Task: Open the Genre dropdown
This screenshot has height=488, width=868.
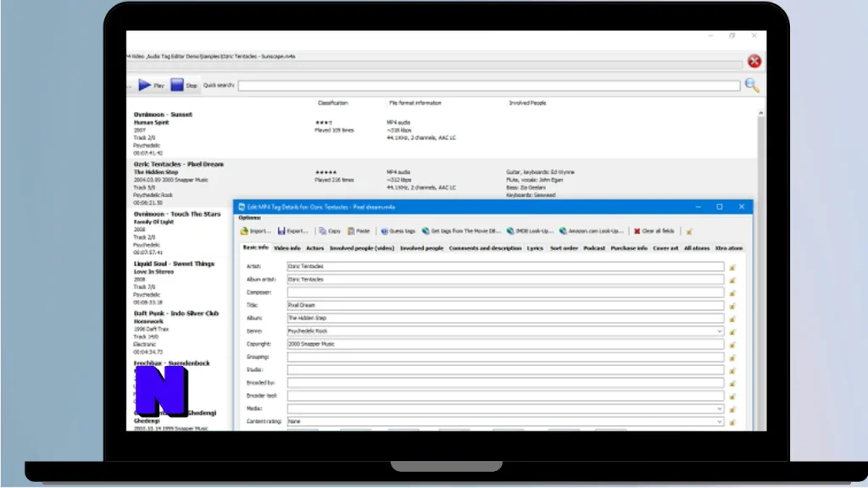Action: [x=719, y=331]
